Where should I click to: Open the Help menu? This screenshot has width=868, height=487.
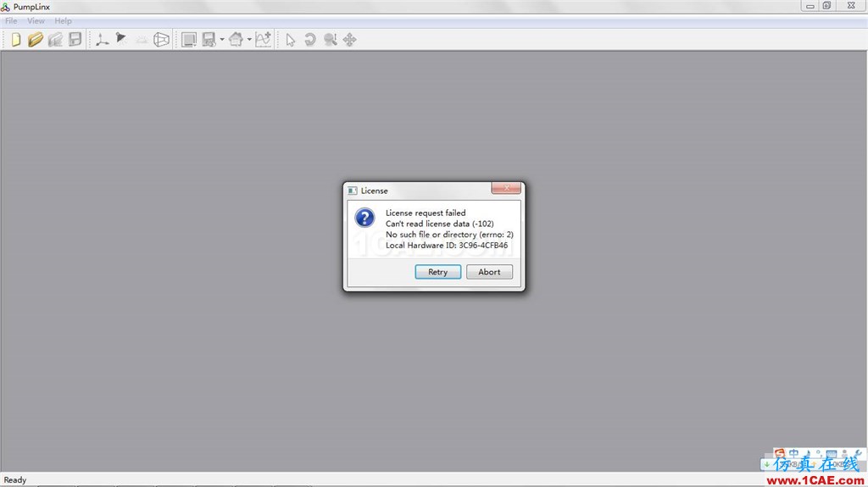63,21
